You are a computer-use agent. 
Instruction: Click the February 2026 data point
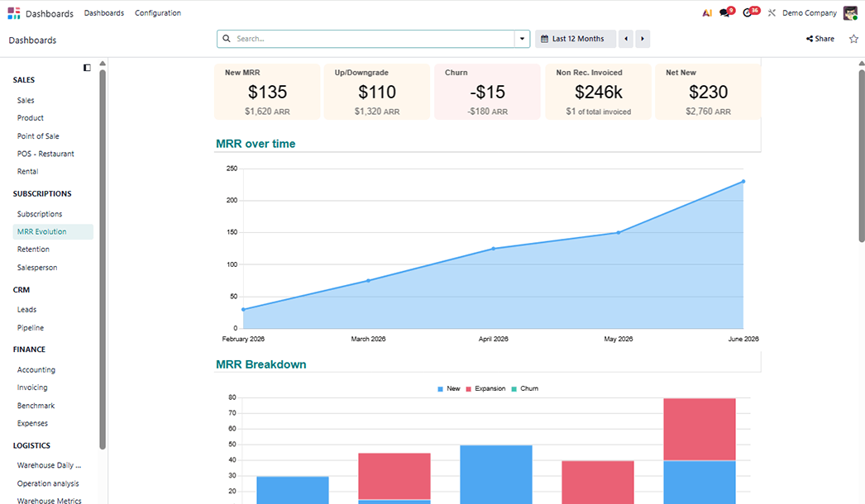(243, 309)
